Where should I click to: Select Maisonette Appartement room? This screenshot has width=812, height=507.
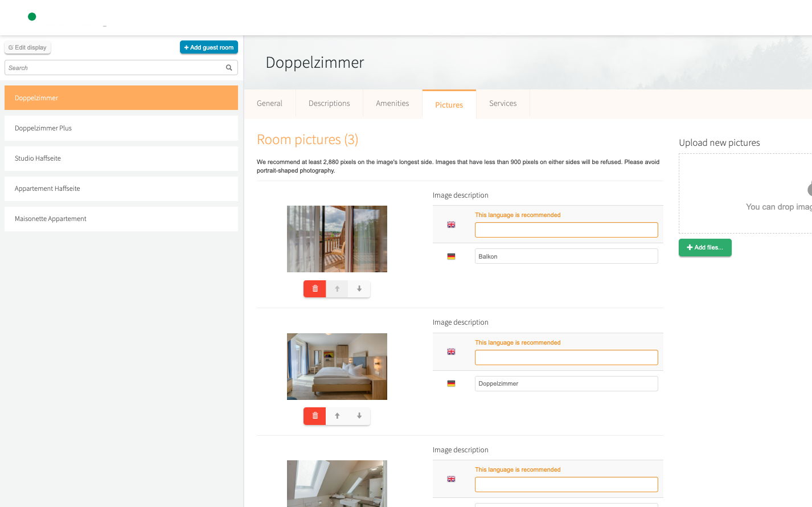(121, 219)
